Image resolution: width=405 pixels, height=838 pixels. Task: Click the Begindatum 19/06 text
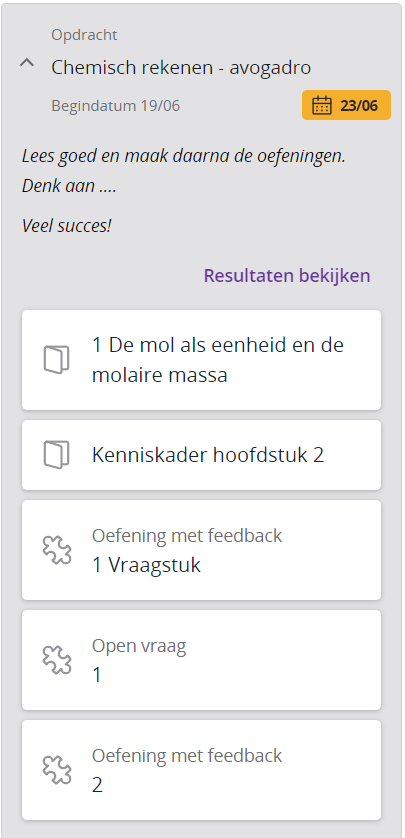(x=115, y=106)
